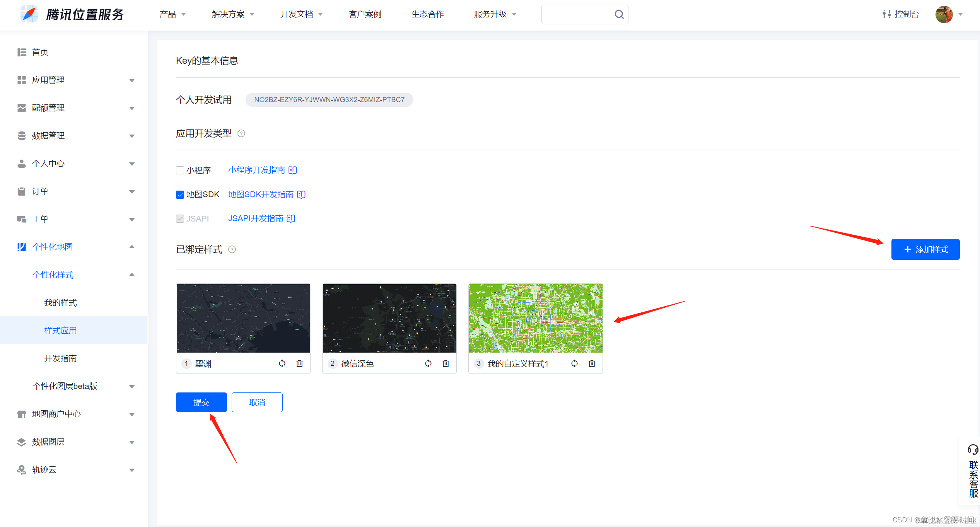Refresh the 墨渊 style binding
Viewport: 980px width, 527px height.
pyautogui.click(x=282, y=363)
